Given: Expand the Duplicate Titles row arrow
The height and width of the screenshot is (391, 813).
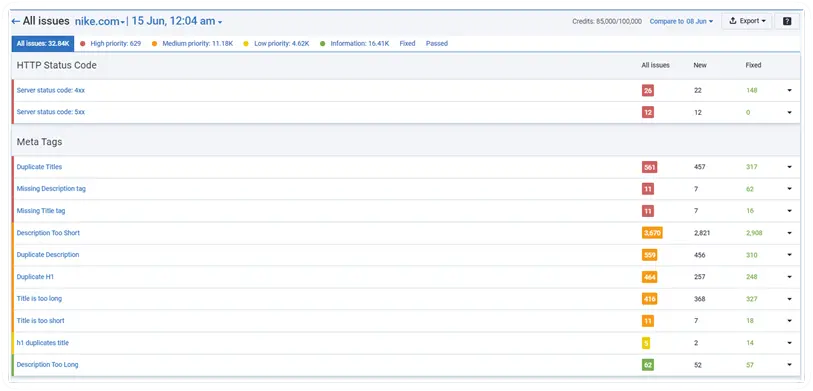Looking at the screenshot, I should [789, 167].
